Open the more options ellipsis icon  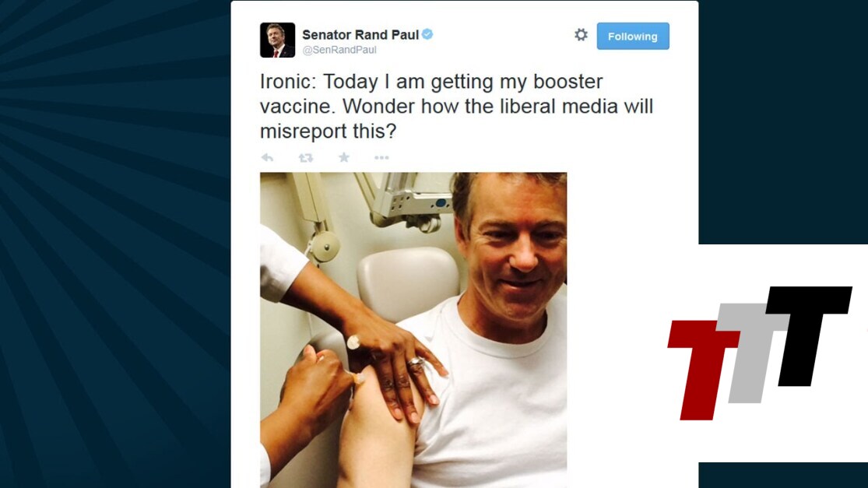[x=381, y=158]
